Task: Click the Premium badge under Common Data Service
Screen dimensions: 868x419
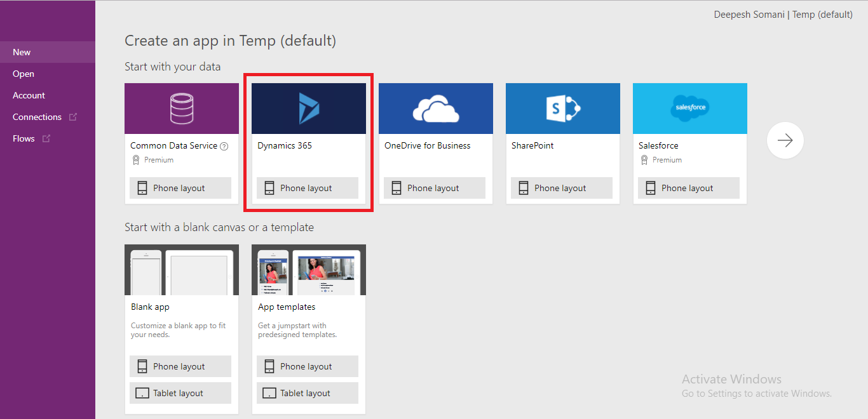Action: coord(153,160)
